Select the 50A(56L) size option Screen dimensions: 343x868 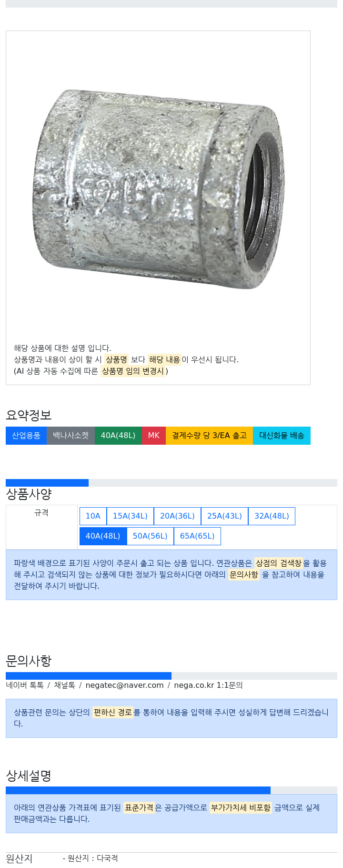coord(150,536)
